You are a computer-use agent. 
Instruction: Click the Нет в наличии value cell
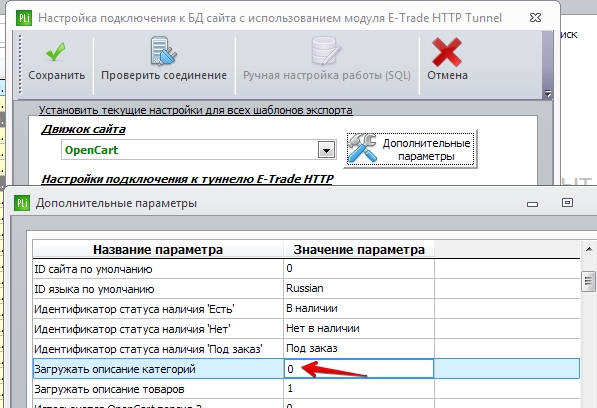[359, 328]
